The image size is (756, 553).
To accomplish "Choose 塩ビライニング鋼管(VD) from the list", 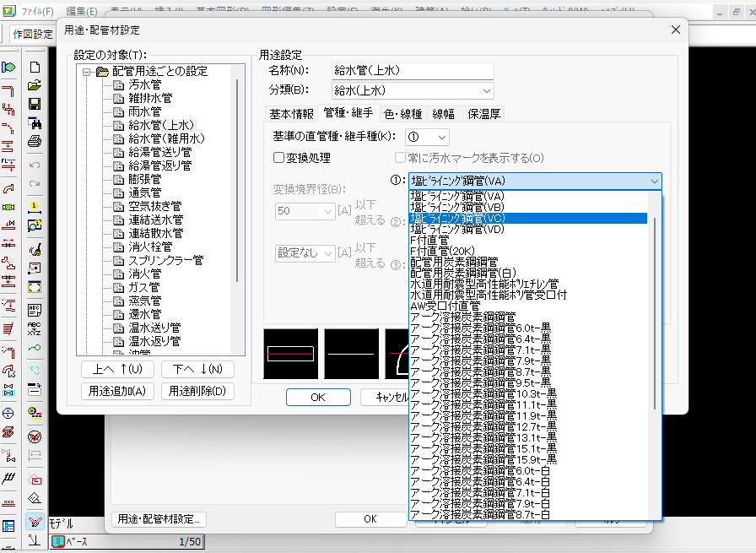I will pyautogui.click(x=457, y=229).
